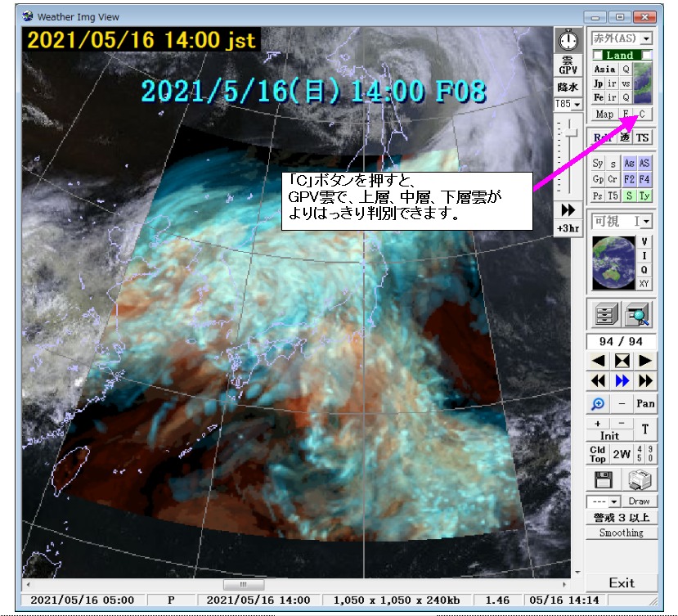Viewport: 678px width, 616px height.
Task: Open the 可視 channel dropdown
Action: (647, 222)
